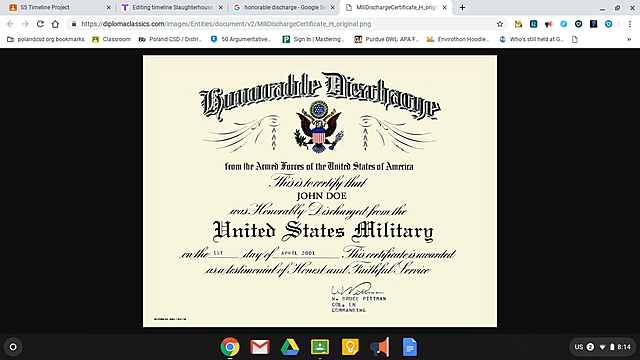Open the blue square extension icon
640x360 pixels.
(x=533, y=24)
